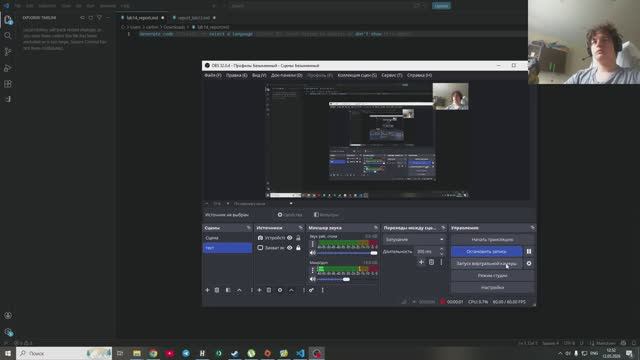Click source Properties button (Свойства)
The width and height of the screenshot is (640, 360).
[x=290, y=215]
